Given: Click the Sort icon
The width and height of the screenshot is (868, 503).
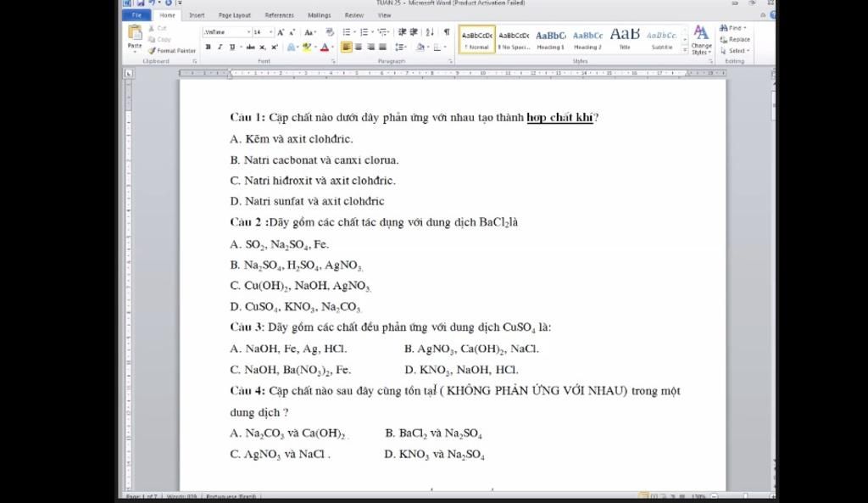Looking at the screenshot, I should (x=430, y=32).
